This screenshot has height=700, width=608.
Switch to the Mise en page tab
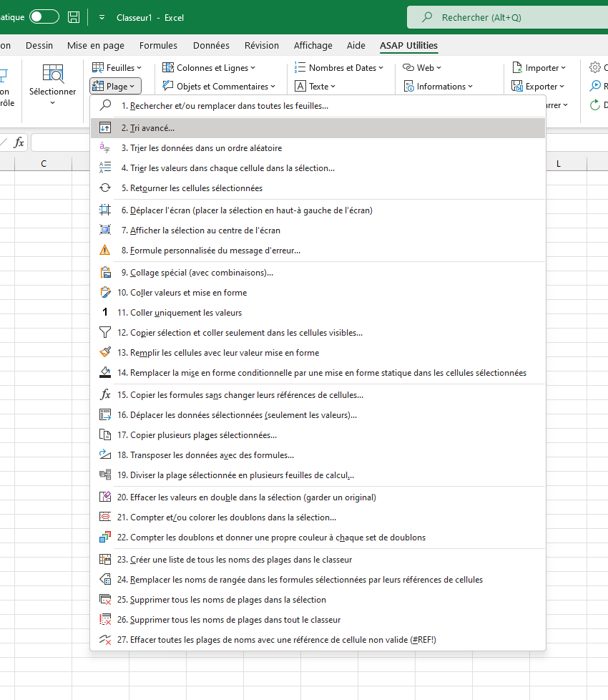click(96, 45)
